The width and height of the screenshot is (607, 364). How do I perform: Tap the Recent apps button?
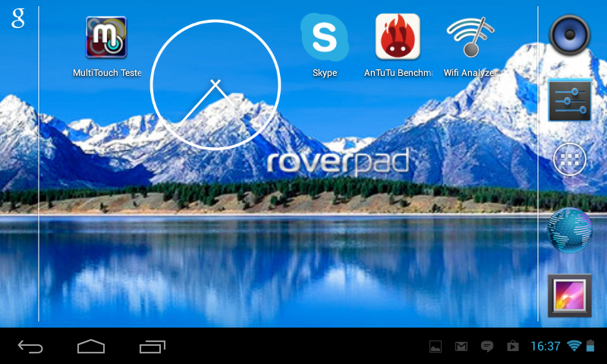point(153,347)
